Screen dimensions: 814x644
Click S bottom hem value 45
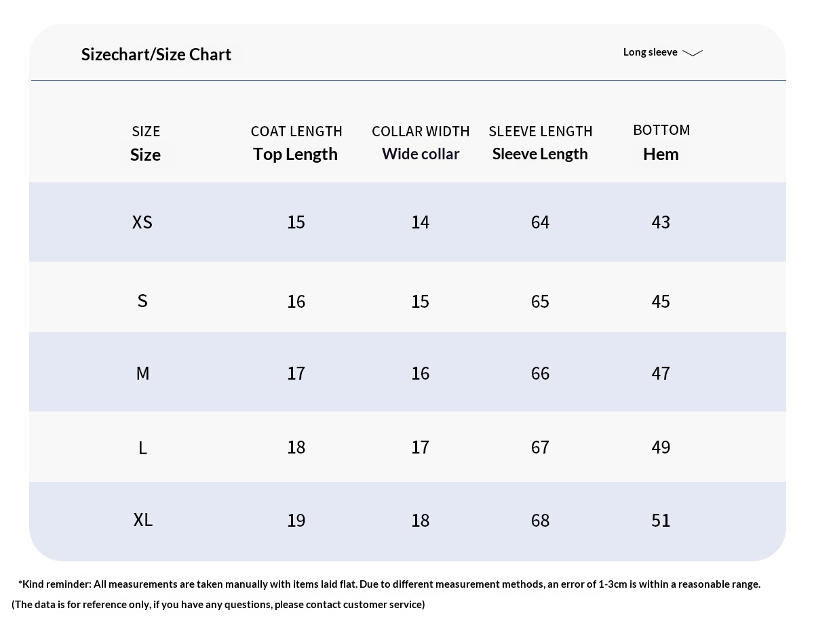(x=661, y=301)
